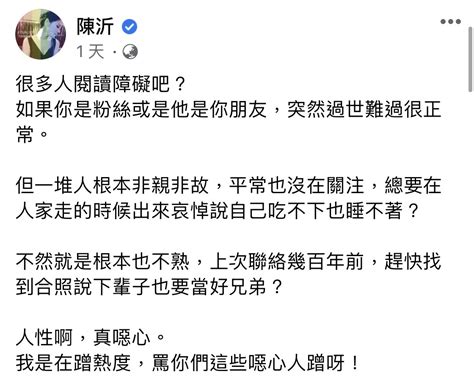The height and width of the screenshot is (385, 474).
Task: Click the words 好兄弟 in the post
Action: pos(238,287)
